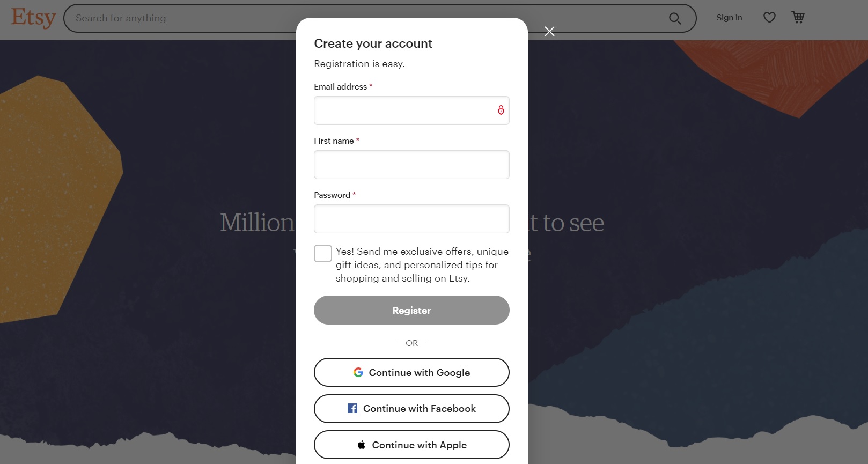Select the First name input field

pos(411,165)
